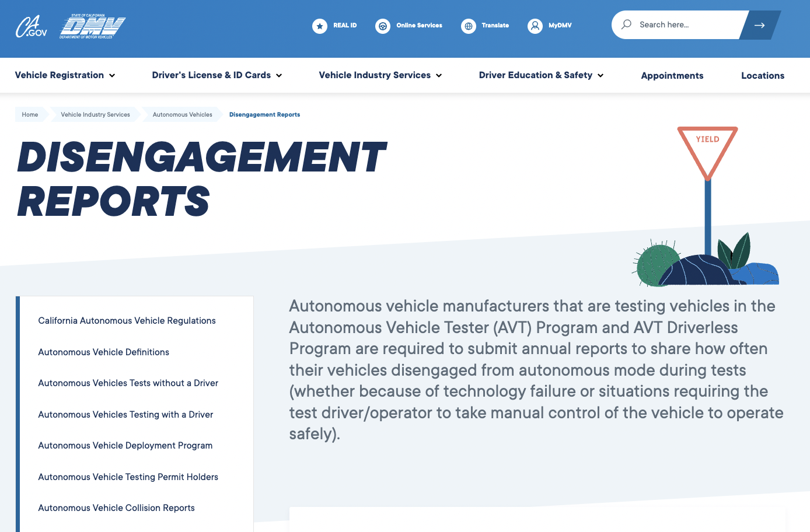Screen dimensions: 810x532
Task: Click the Home breadcrumb
Action: coord(30,114)
